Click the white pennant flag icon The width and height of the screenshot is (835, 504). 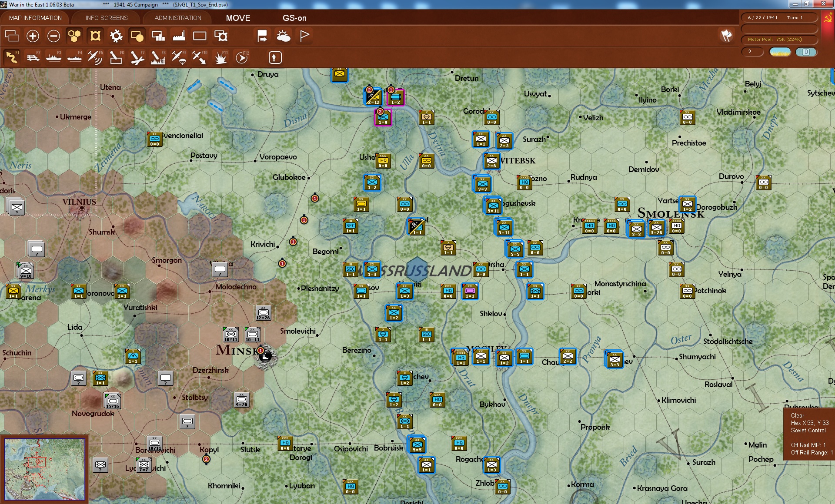pyautogui.click(x=304, y=36)
